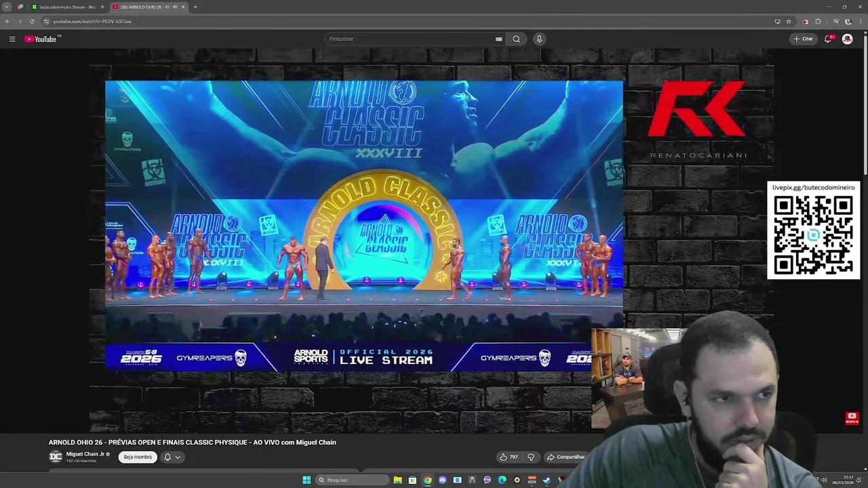Expand the tab search dropdown arrow
Screen dimensions: 868x488
coord(7,7)
